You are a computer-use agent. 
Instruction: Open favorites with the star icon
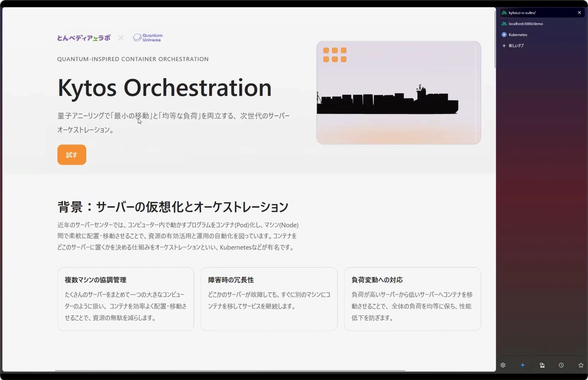pos(580,365)
